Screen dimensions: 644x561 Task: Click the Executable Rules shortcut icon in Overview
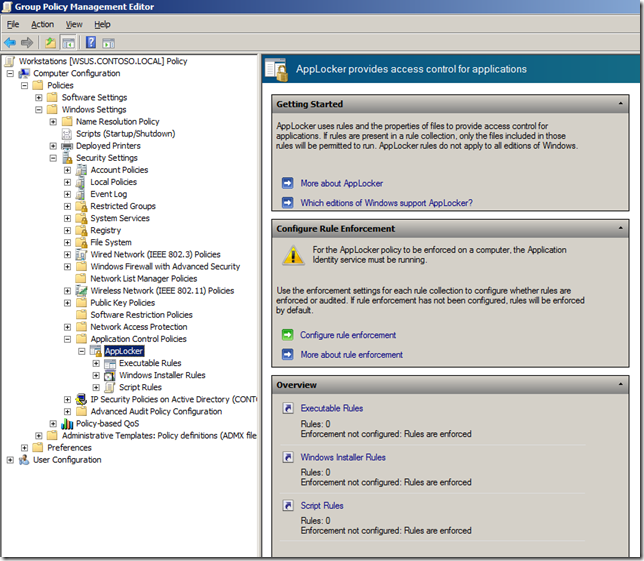click(x=287, y=408)
